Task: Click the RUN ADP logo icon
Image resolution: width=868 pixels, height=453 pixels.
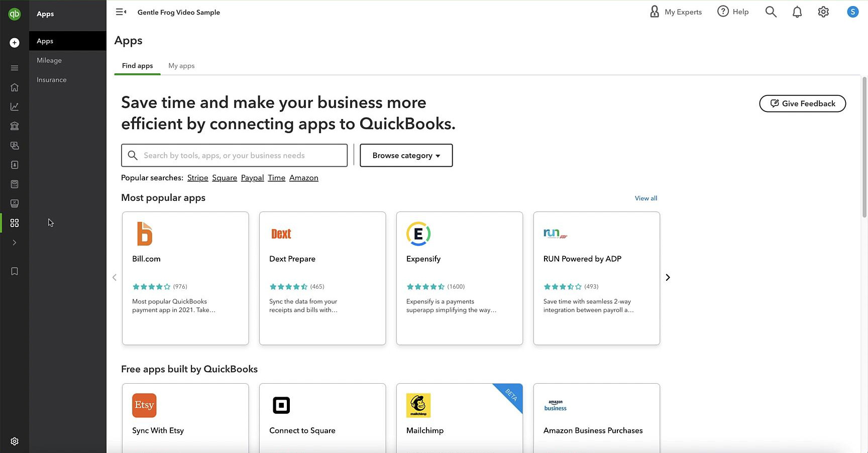Action: click(x=556, y=234)
